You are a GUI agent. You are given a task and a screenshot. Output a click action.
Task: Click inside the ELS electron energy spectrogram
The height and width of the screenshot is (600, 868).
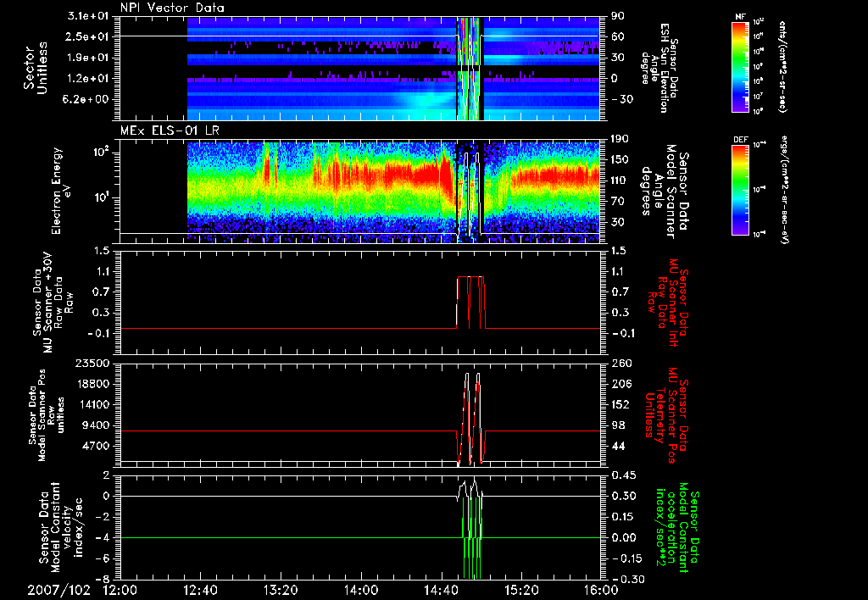click(x=360, y=192)
